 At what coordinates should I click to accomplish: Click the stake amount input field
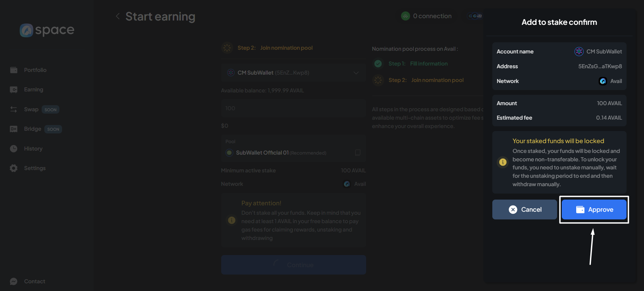pos(293,108)
